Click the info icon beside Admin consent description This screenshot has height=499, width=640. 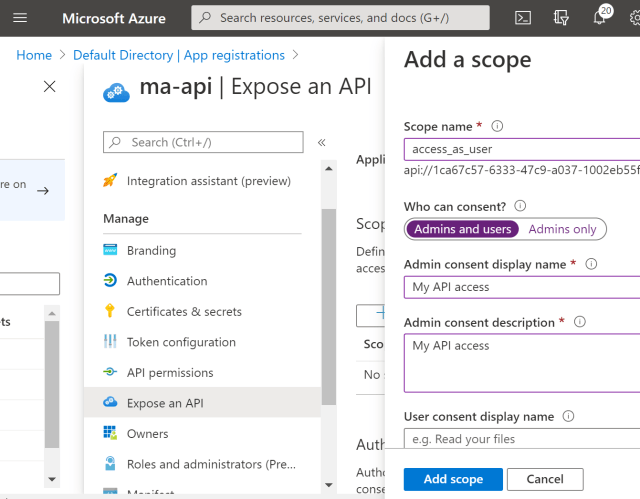coord(580,322)
